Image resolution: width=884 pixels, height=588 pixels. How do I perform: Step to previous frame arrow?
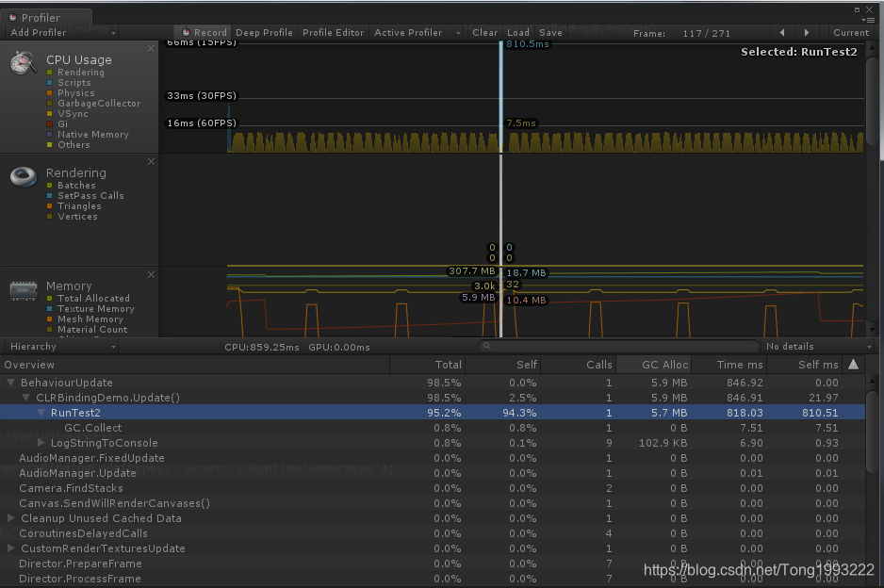(x=782, y=33)
